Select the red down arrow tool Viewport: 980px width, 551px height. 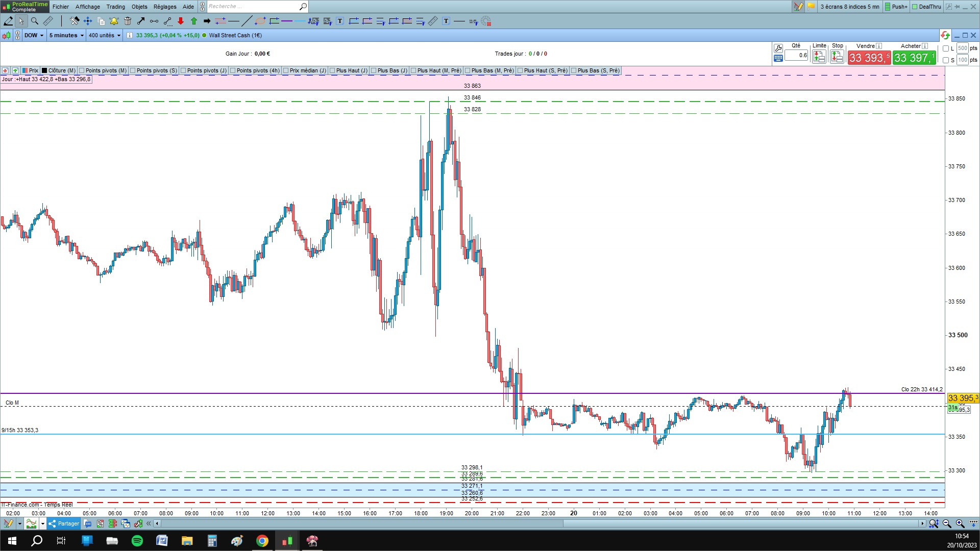click(x=181, y=21)
